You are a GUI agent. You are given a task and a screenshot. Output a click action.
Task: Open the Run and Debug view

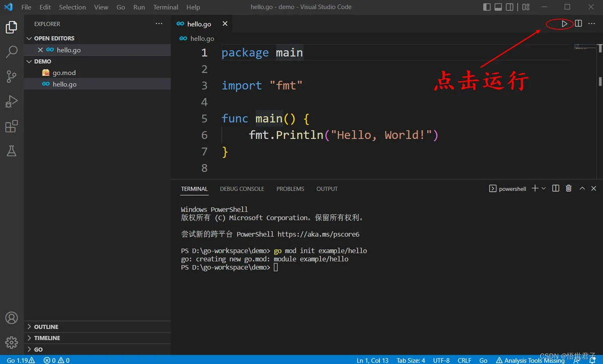(x=12, y=101)
